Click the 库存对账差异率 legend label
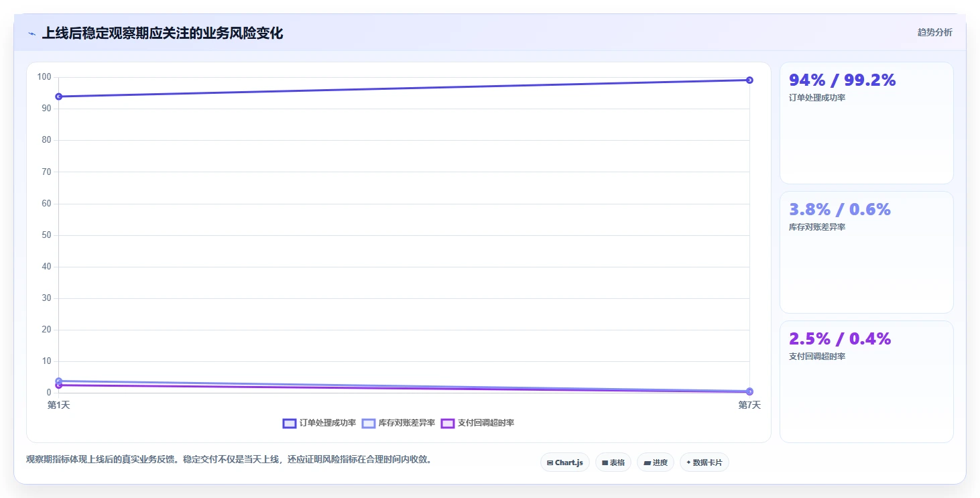Screen dimensions: 980x498 407,423
